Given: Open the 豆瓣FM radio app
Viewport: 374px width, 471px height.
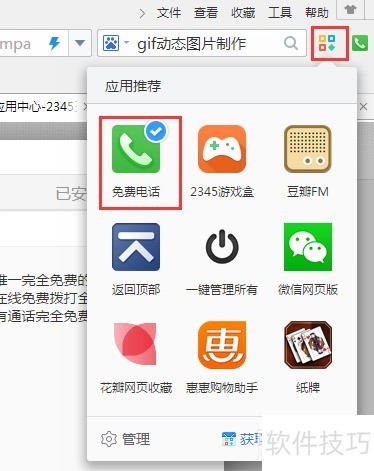Looking at the screenshot, I should point(308,149).
